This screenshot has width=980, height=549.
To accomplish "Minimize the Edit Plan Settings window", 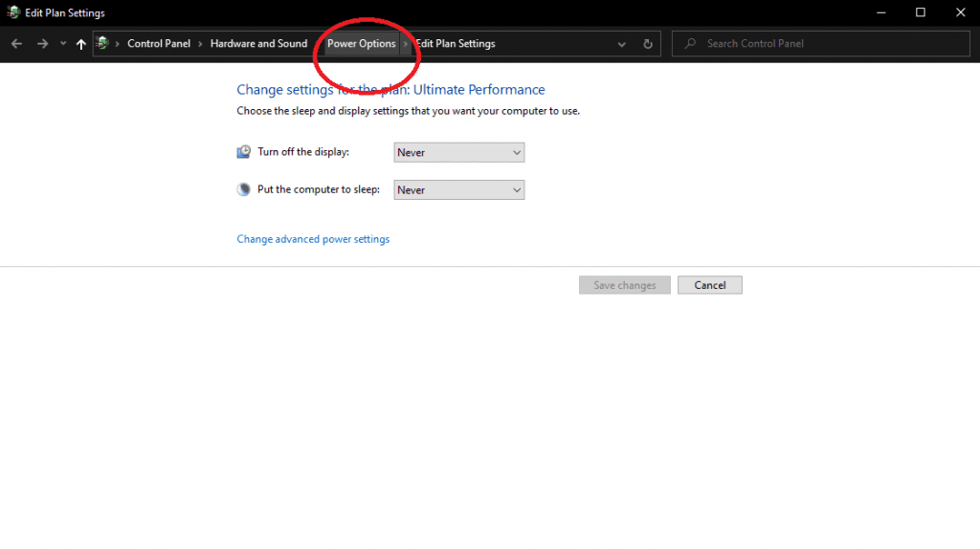I will pyautogui.click(x=881, y=12).
